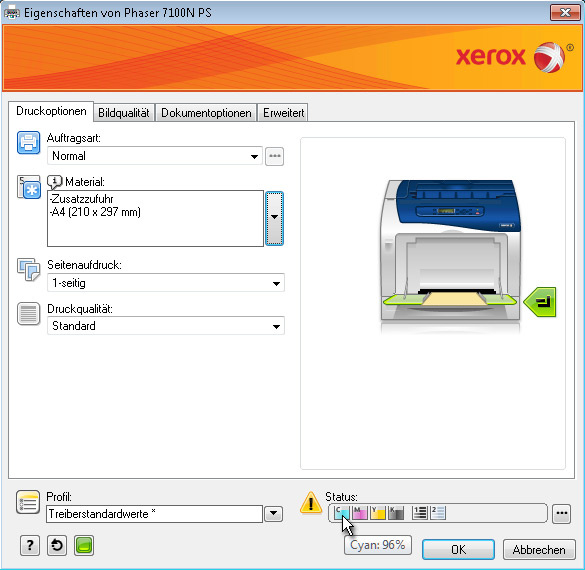Click the yellow warning triangle icon

pyautogui.click(x=311, y=502)
